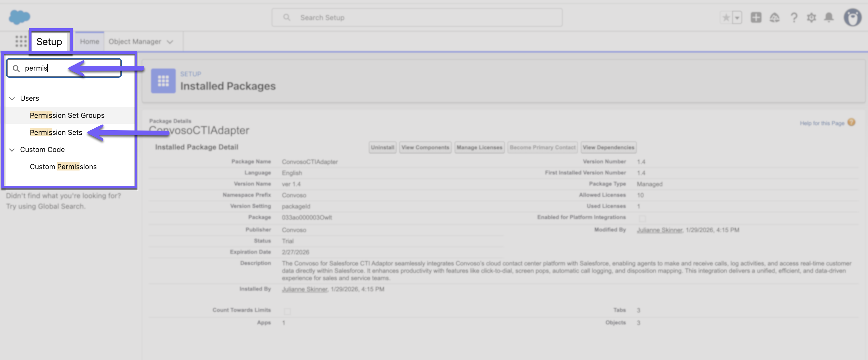Image resolution: width=868 pixels, height=360 pixels.
Task: Collapse the Custom Code section
Action: pos(12,150)
